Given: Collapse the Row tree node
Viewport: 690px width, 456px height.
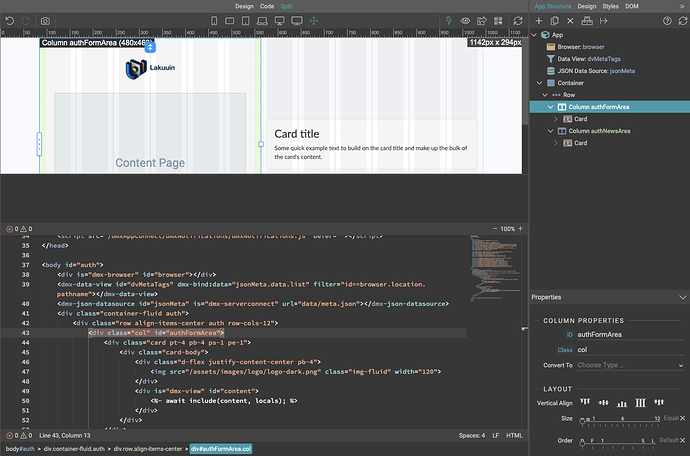Looking at the screenshot, I should point(545,95).
